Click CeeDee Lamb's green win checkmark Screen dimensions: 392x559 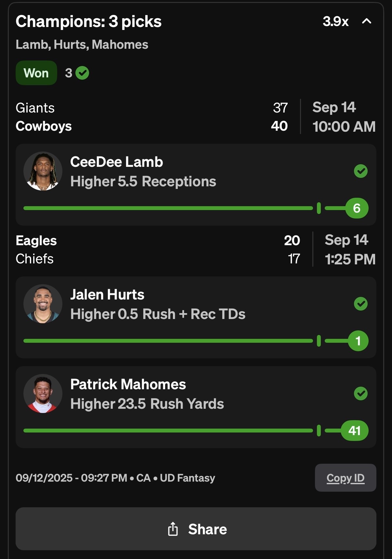point(360,171)
